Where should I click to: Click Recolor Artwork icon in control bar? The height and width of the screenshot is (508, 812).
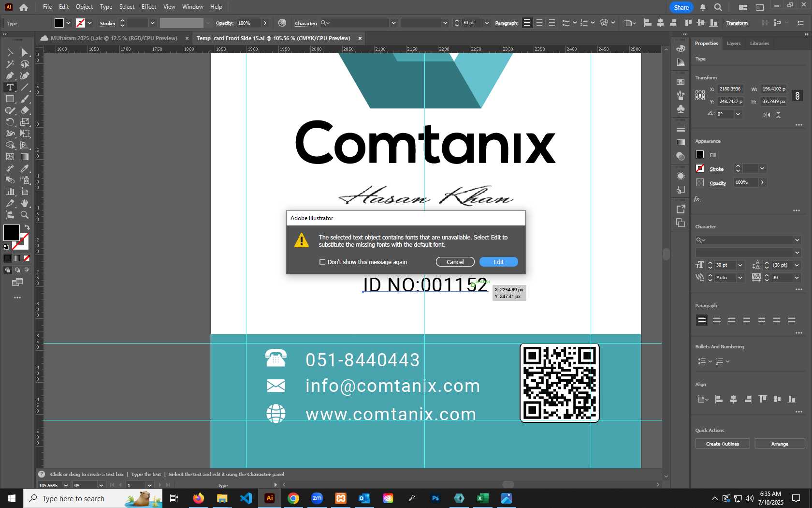pyautogui.click(x=282, y=23)
